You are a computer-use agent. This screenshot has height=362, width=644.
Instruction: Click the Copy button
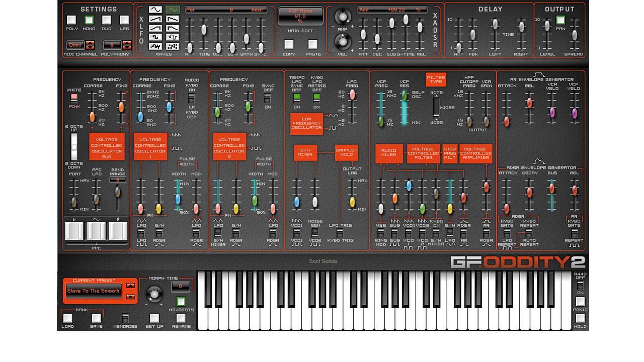pos(289,44)
